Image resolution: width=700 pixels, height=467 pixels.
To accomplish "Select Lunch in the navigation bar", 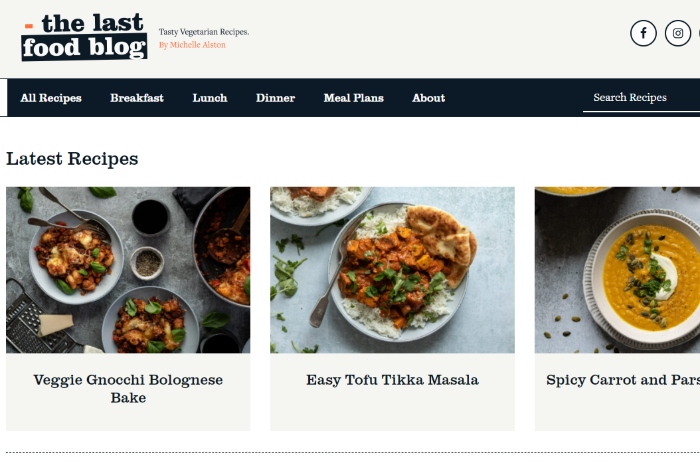I will [210, 98].
